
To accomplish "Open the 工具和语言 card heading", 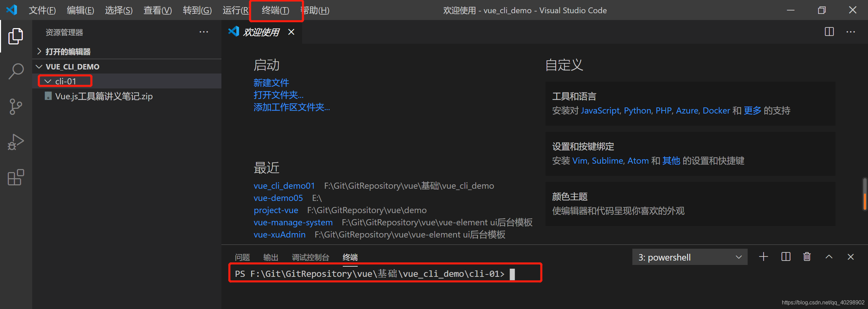I will 574,97.
